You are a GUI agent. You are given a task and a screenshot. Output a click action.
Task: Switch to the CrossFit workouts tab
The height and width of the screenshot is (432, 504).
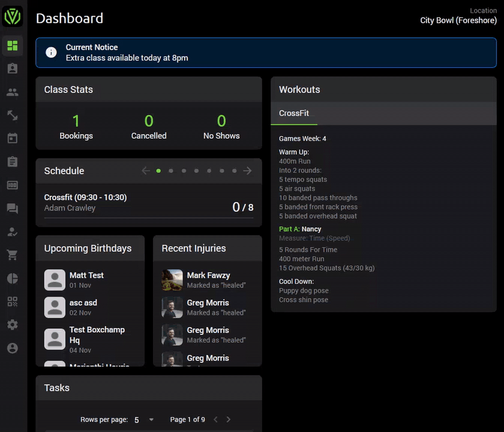(294, 113)
